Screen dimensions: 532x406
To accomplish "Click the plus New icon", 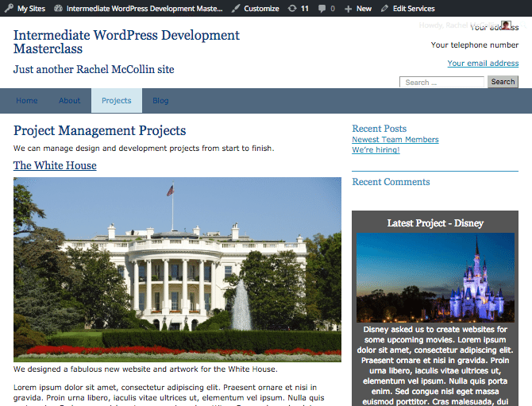I will click(348, 8).
